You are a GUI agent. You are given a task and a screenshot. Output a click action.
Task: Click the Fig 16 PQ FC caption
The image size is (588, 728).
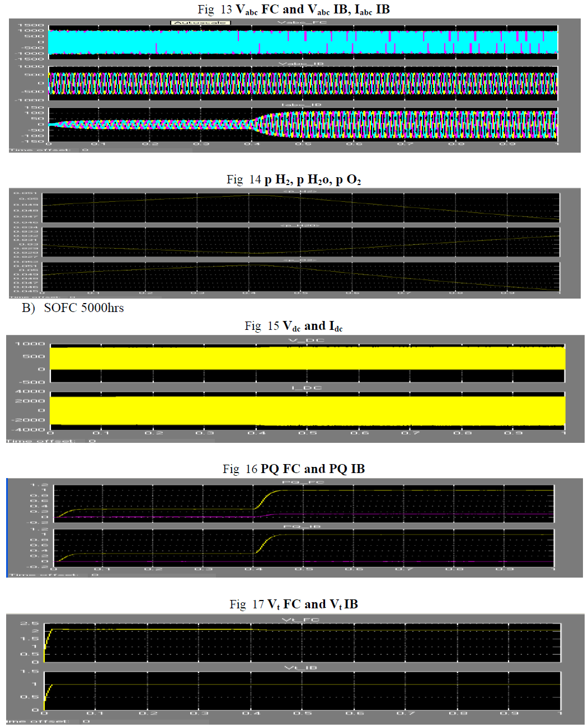(x=294, y=469)
